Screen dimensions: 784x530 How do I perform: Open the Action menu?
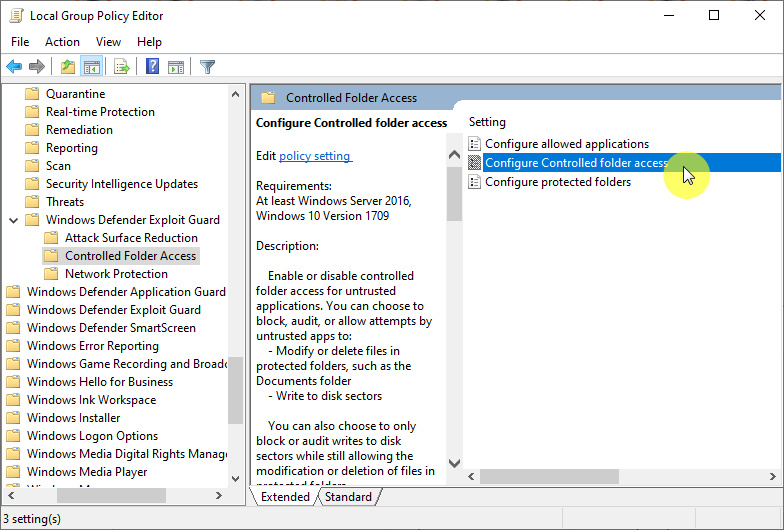(62, 42)
